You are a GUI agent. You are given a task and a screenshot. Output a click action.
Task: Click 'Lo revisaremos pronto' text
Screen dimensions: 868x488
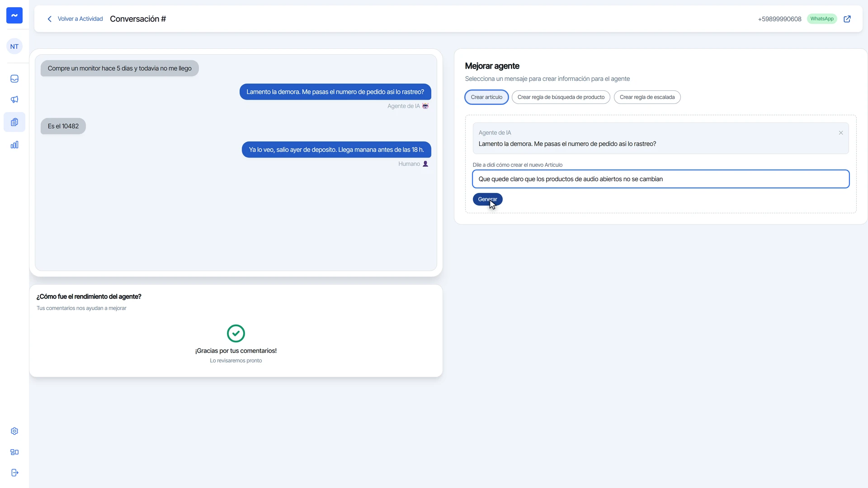point(236,361)
